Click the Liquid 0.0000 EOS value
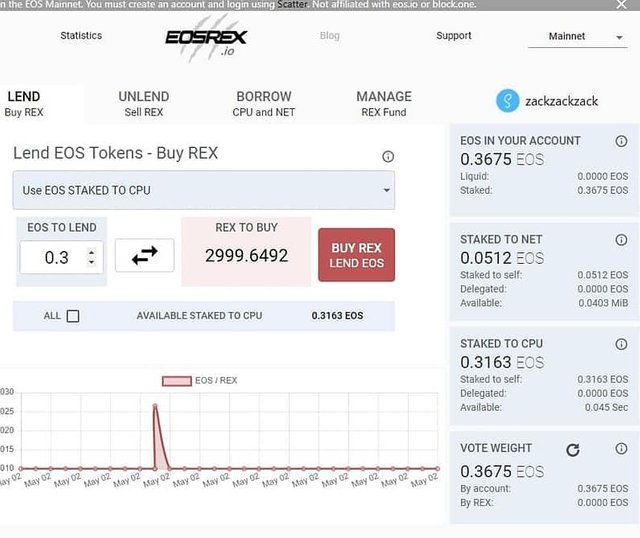The width and height of the screenshot is (640, 538). 602,176
